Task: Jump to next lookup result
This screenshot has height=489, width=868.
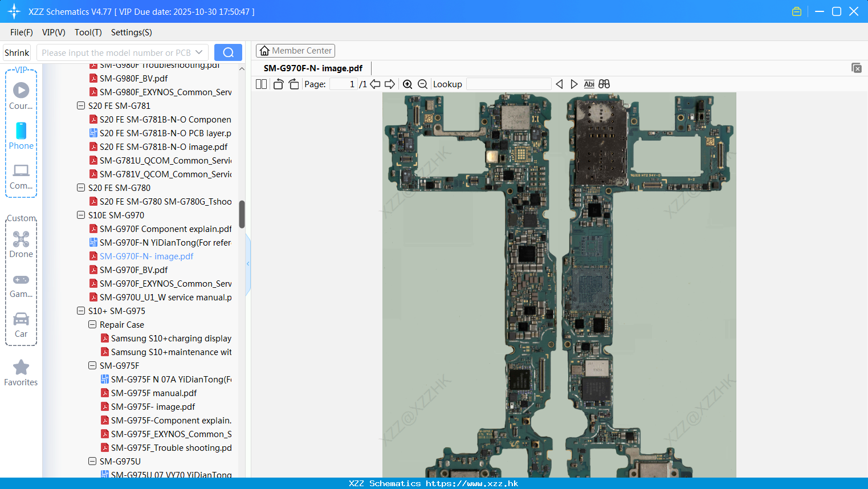Action: [x=574, y=84]
